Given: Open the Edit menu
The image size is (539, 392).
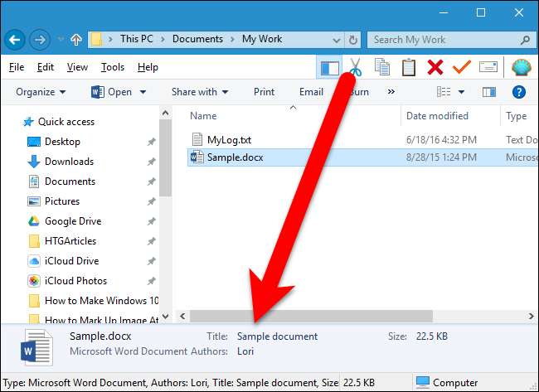Looking at the screenshot, I should coord(46,67).
